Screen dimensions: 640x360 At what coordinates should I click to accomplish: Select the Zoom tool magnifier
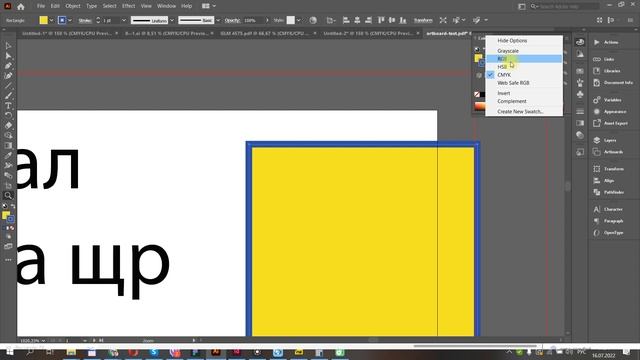[x=8, y=196]
